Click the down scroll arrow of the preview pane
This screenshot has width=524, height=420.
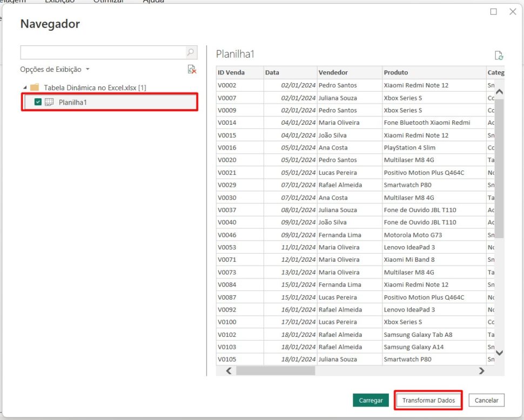499,353
